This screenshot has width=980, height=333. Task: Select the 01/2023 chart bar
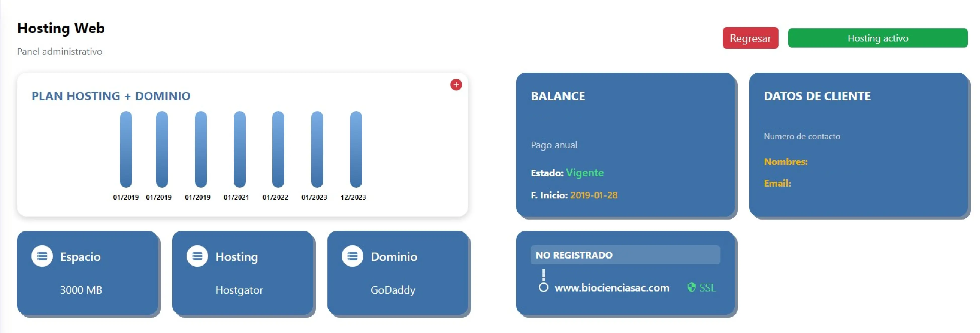pos(317,149)
